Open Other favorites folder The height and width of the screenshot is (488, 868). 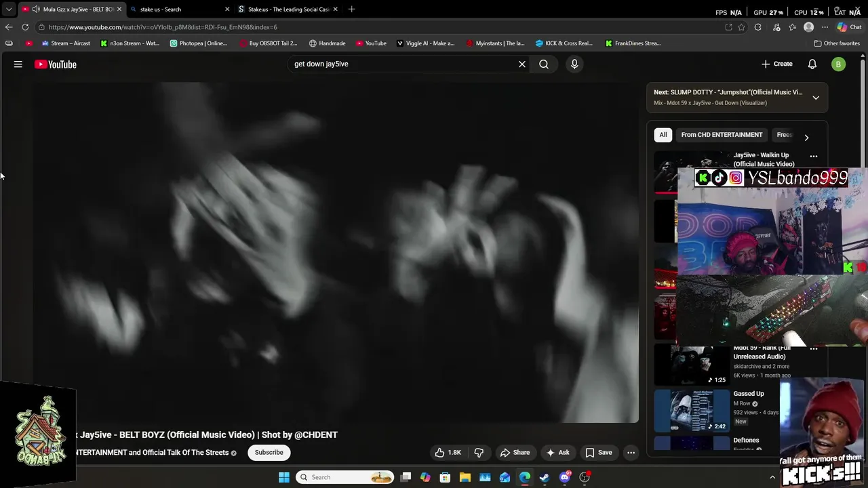tap(836, 43)
